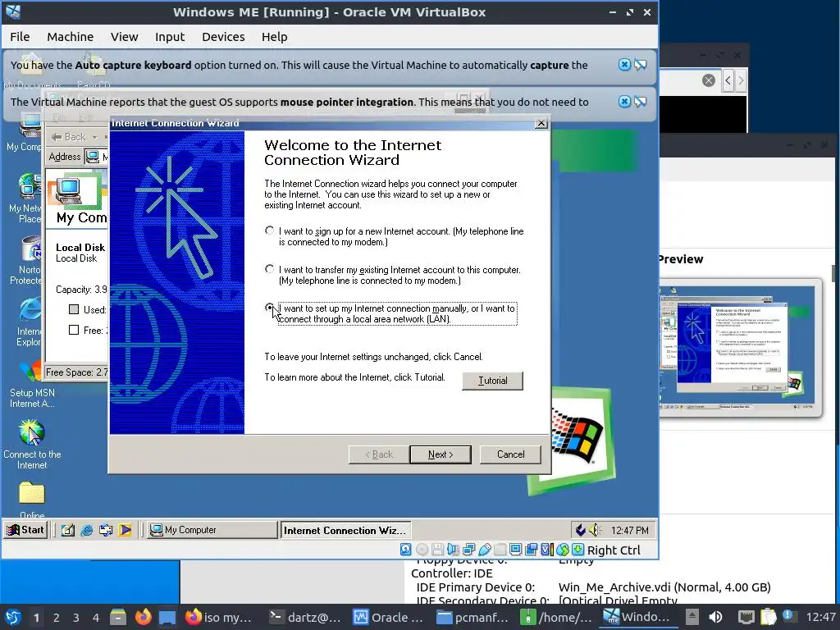Click the VirtualBox recording indicator
This screenshot has height=630, width=840.
(x=532, y=550)
